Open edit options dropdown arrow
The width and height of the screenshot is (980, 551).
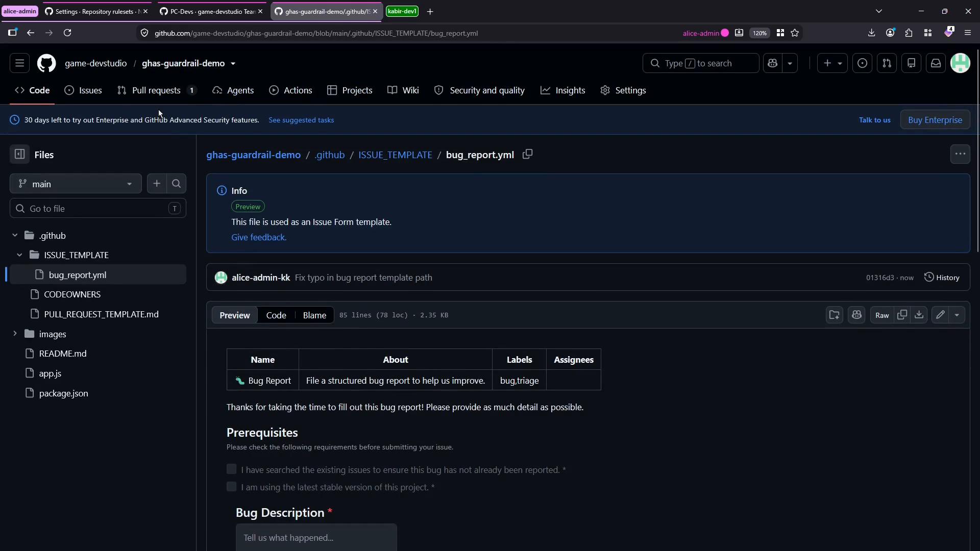click(x=957, y=315)
